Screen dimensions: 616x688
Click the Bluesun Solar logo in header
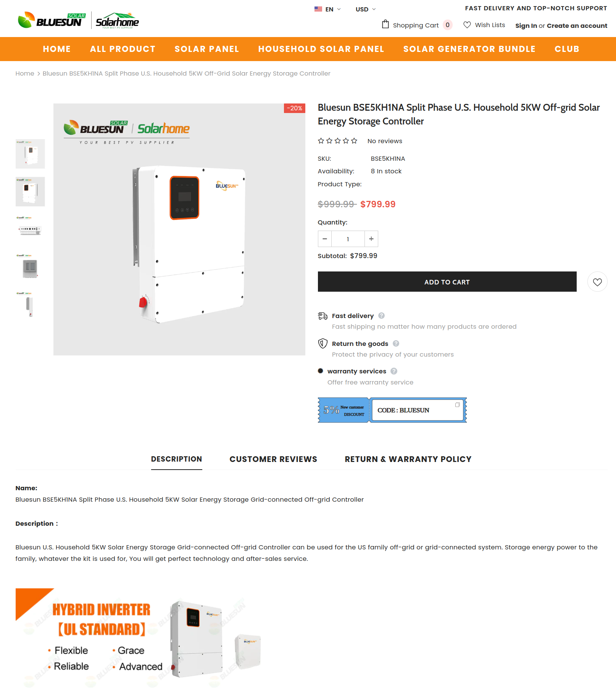click(x=52, y=20)
